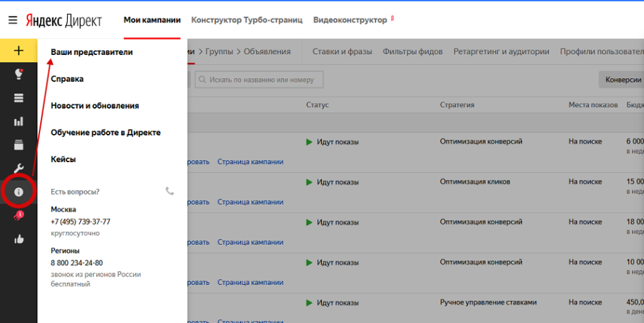Image resolution: width=644 pixels, height=323 pixels.
Task: Select Ваши представители menu item
Action: pos(92,52)
